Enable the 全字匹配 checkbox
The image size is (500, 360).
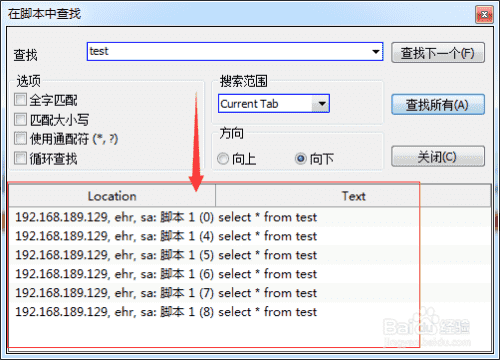(20, 99)
